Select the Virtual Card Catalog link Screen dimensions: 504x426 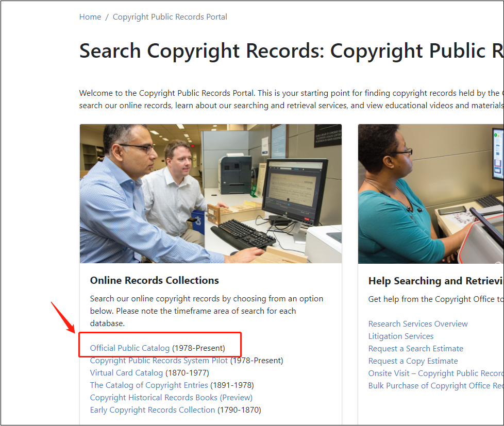[x=126, y=373]
